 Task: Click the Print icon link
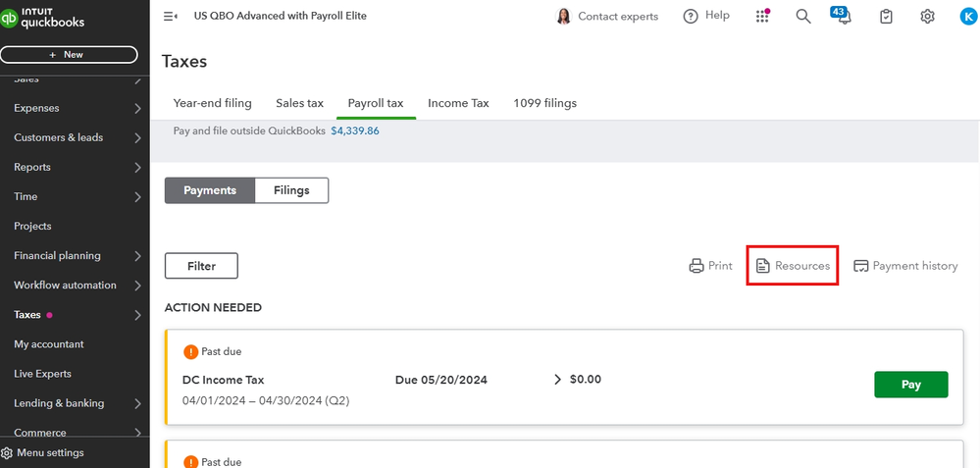click(711, 266)
